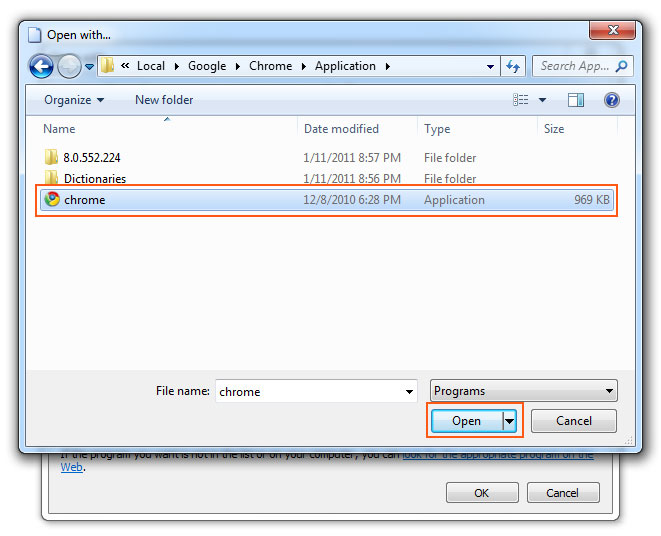The height and width of the screenshot is (536, 661).
Task: Toggle the preview pane icon
Action: pos(576,100)
